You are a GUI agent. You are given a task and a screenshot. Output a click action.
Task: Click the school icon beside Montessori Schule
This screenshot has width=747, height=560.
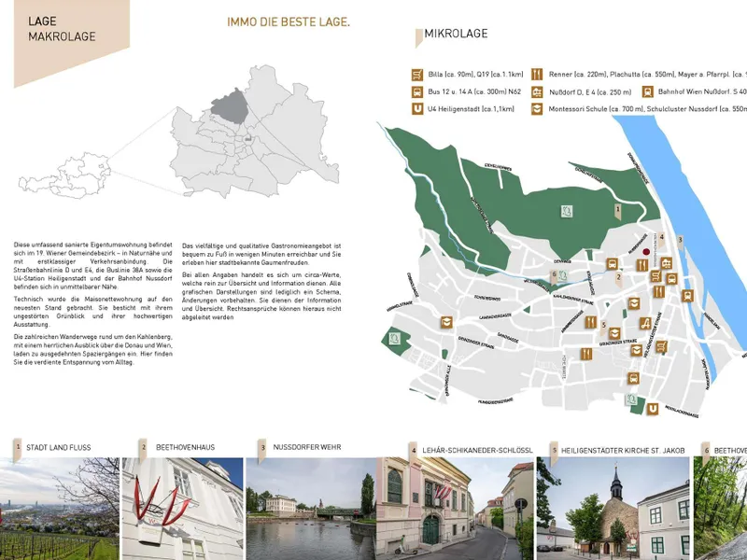tap(537, 109)
